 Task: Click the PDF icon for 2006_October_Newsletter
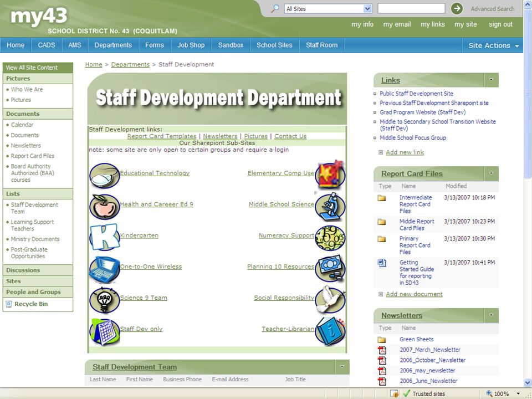coord(382,360)
